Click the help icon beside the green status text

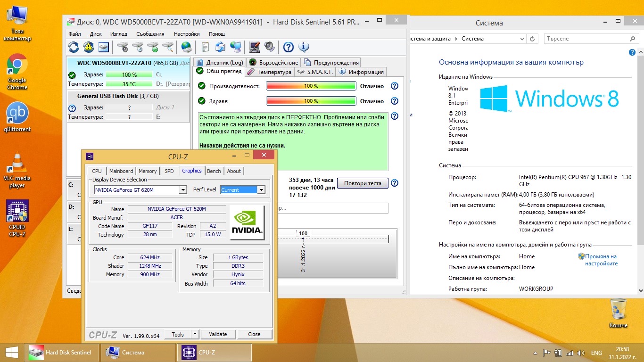(x=395, y=116)
